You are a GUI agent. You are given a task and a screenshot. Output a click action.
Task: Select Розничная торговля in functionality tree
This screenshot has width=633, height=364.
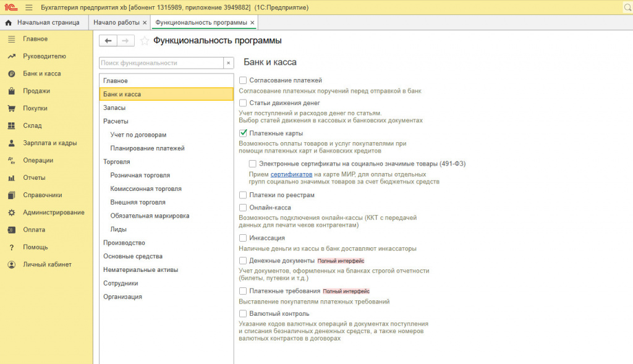(140, 175)
